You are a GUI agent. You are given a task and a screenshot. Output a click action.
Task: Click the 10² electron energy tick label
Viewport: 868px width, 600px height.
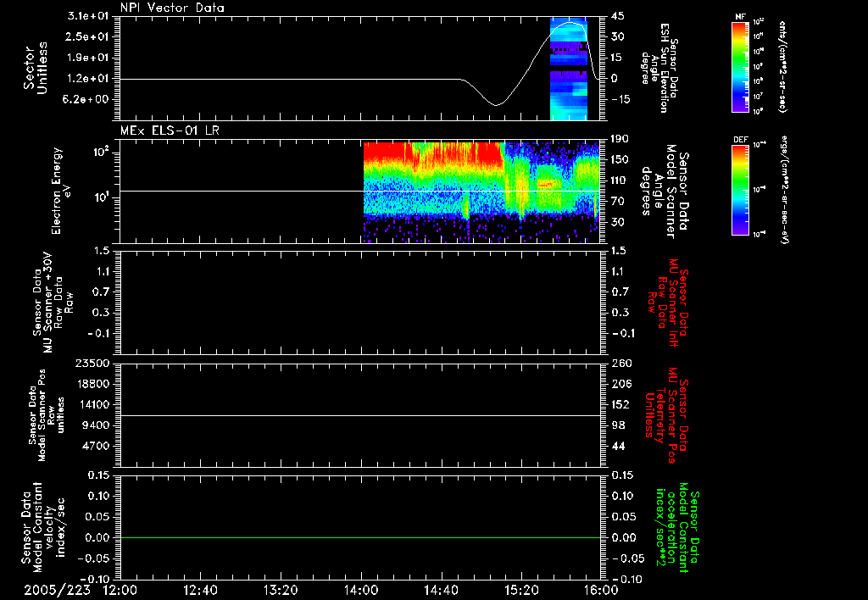[101, 152]
